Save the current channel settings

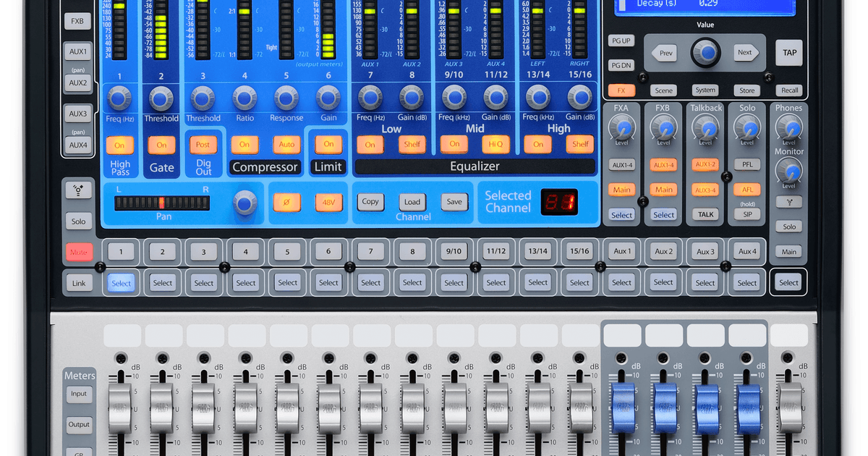454,202
